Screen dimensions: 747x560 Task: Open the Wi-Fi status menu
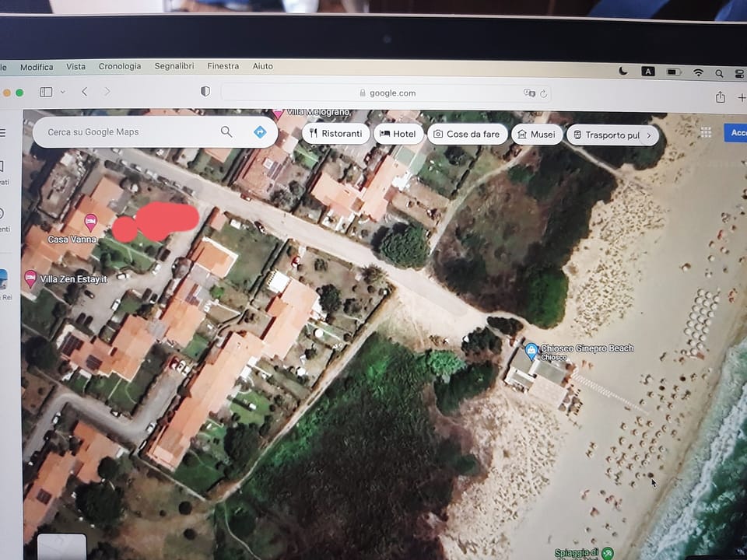click(698, 72)
